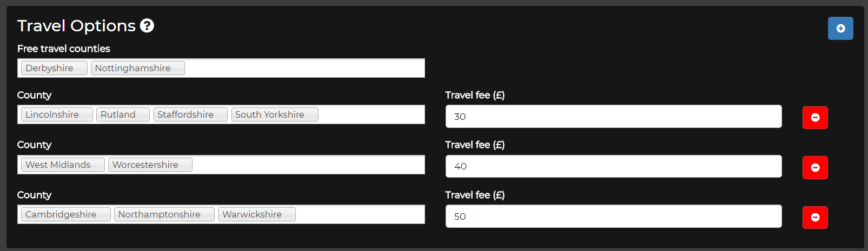
Task: Remove the £30 travel fee row
Action: [815, 117]
